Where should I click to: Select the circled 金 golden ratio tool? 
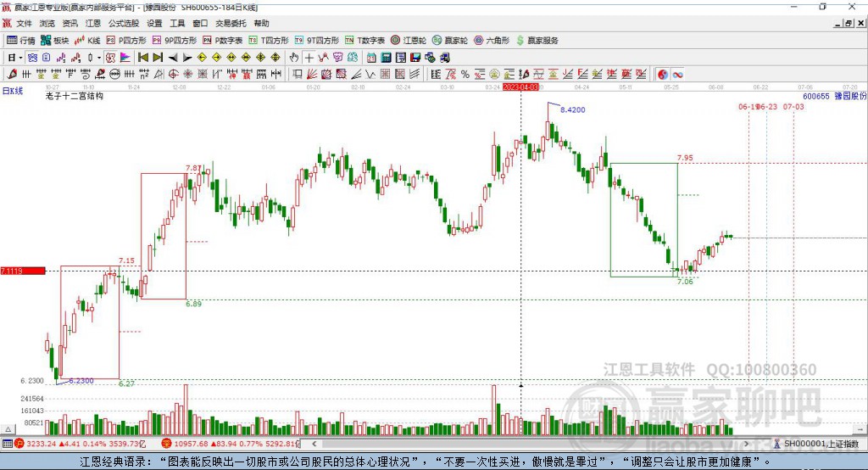[x=494, y=75]
